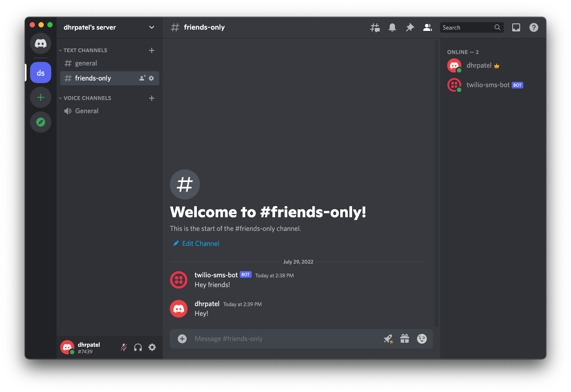The height and width of the screenshot is (392, 571).
Task: Open the emoji picker
Action: point(422,339)
